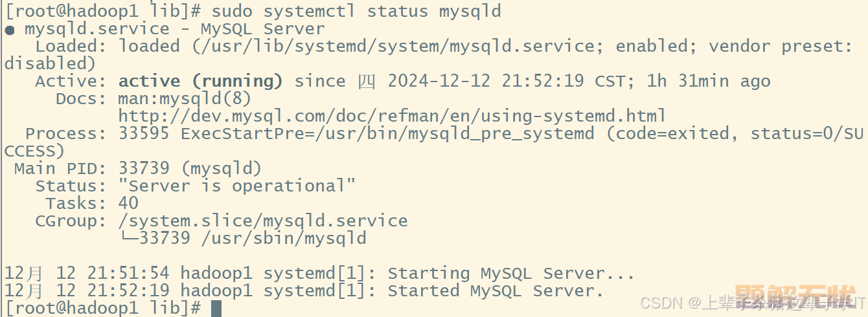Click the Main PID value 33739 (mysqld)
Screen dimensions: 868x317
pos(190,169)
